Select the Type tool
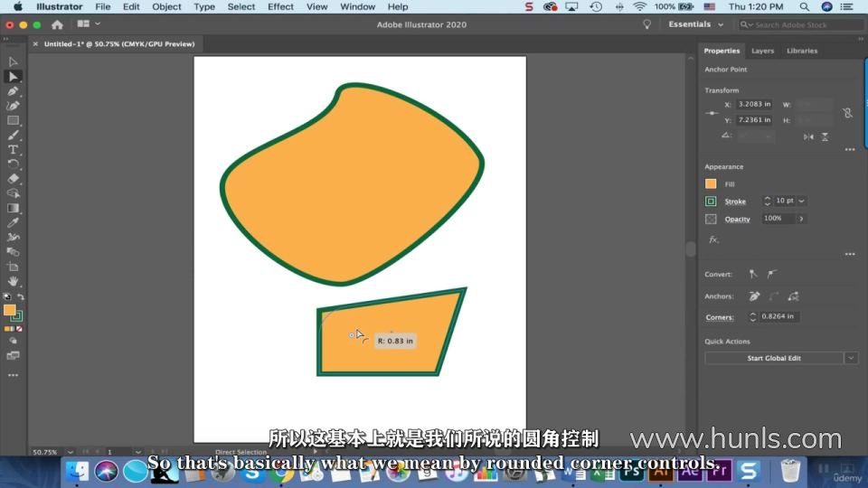 tap(13, 149)
